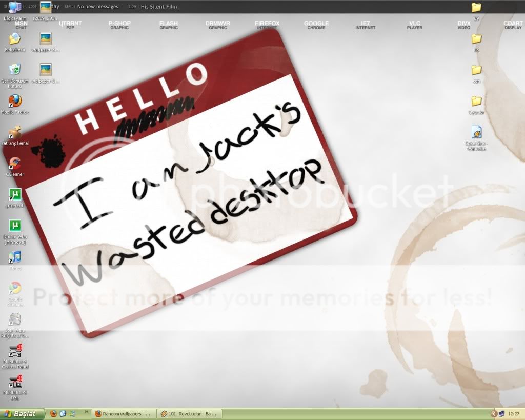The image size is (525, 420).
Task: Expand hidden system tray icons arrow
Action: pyautogui.click(x=494, y=413)
